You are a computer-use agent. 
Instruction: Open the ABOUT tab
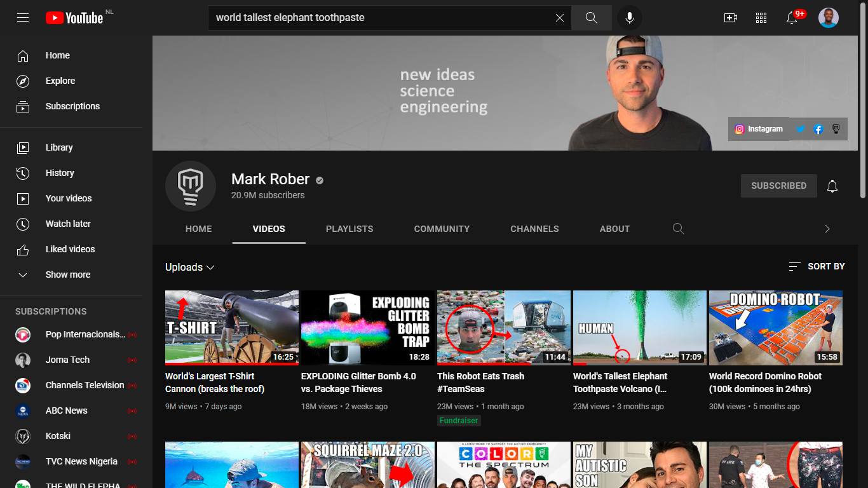615,229
